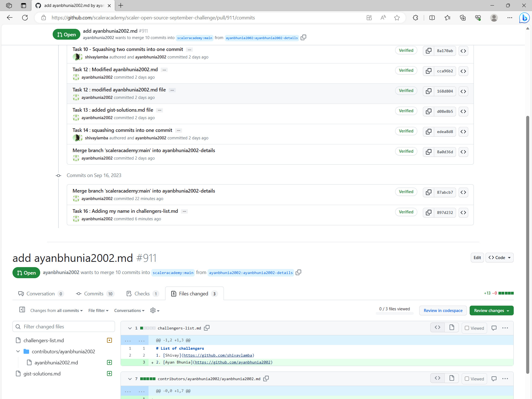
Task: Switch to the Checks tab
Action: pyautogui.click(x=142, y=293)
